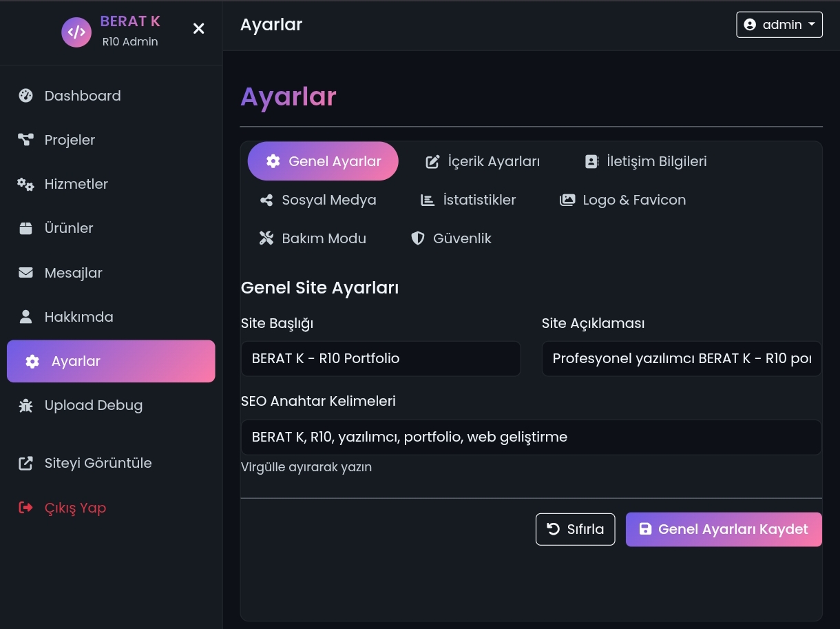Viewport: 840px width, 629px height.
Task: Close the sidebar with the X icon
Action: 199,28
